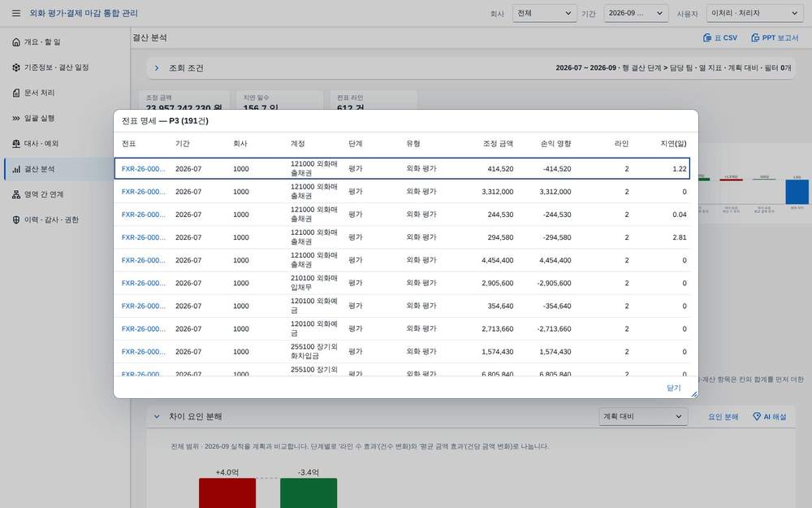
Task: Open the 회사 dropdown showing 전체
Action: coord(544,13)
